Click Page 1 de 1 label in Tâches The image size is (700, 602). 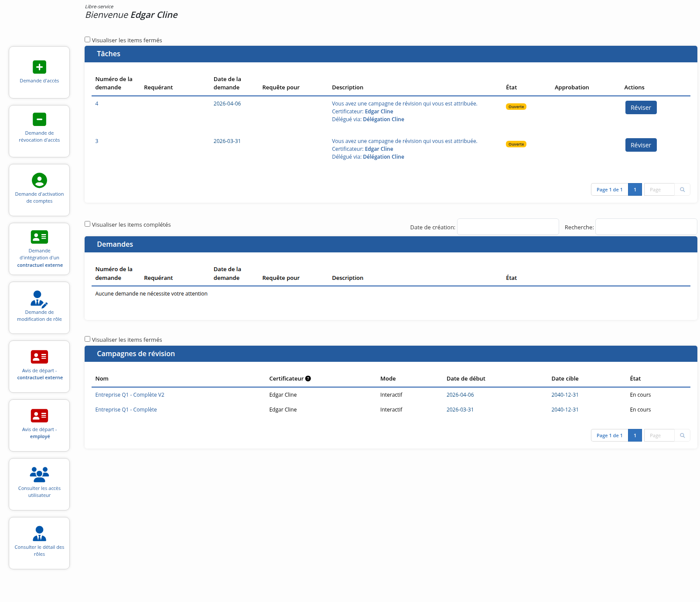click(x=610, y=190)
